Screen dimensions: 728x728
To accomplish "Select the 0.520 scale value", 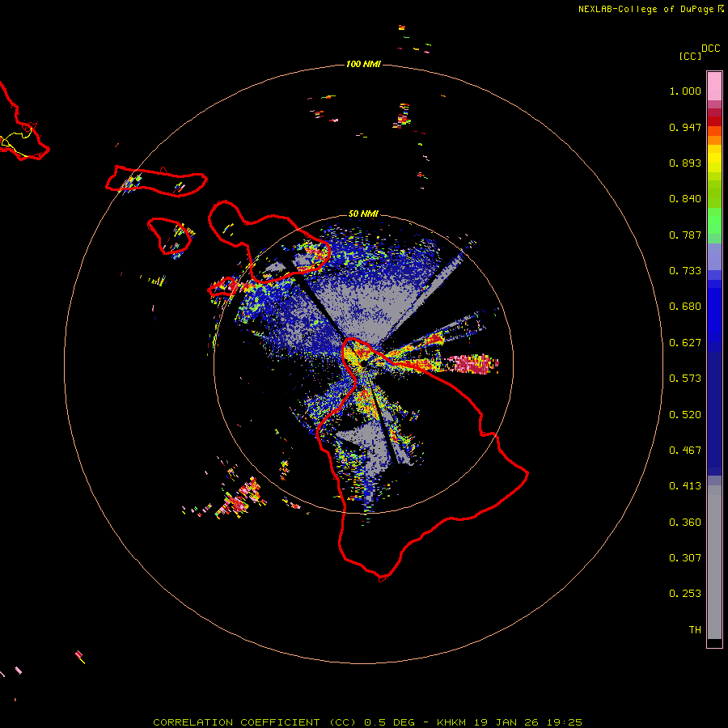I will [x=685, y=415].
